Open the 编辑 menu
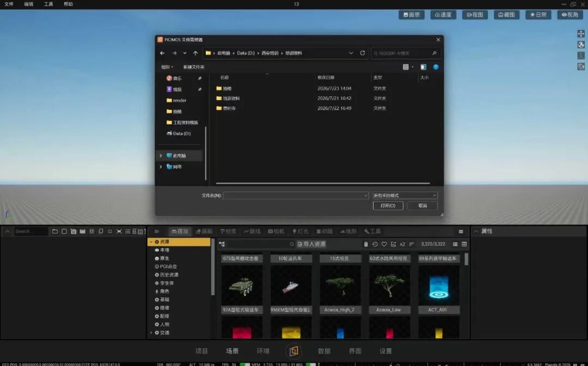Screen dimensions: 588x366 pyautogui.click(x=28, y=4)
